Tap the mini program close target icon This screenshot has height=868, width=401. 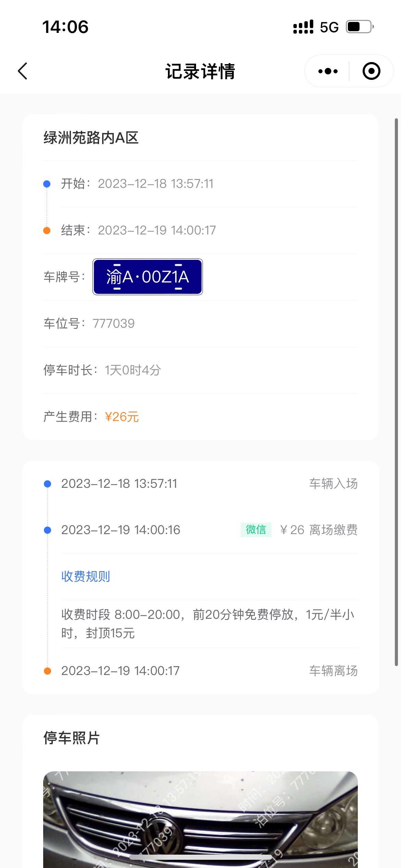click(371, 71)
